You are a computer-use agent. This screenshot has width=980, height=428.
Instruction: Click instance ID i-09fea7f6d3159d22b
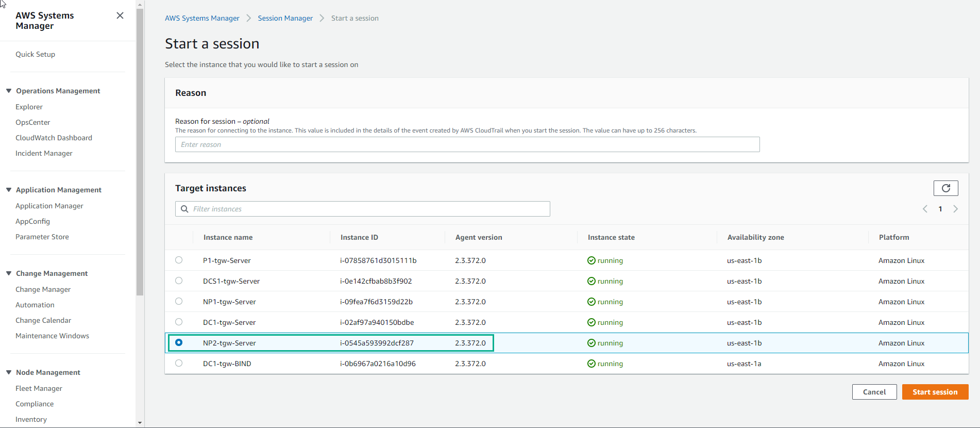pos(376,302)
